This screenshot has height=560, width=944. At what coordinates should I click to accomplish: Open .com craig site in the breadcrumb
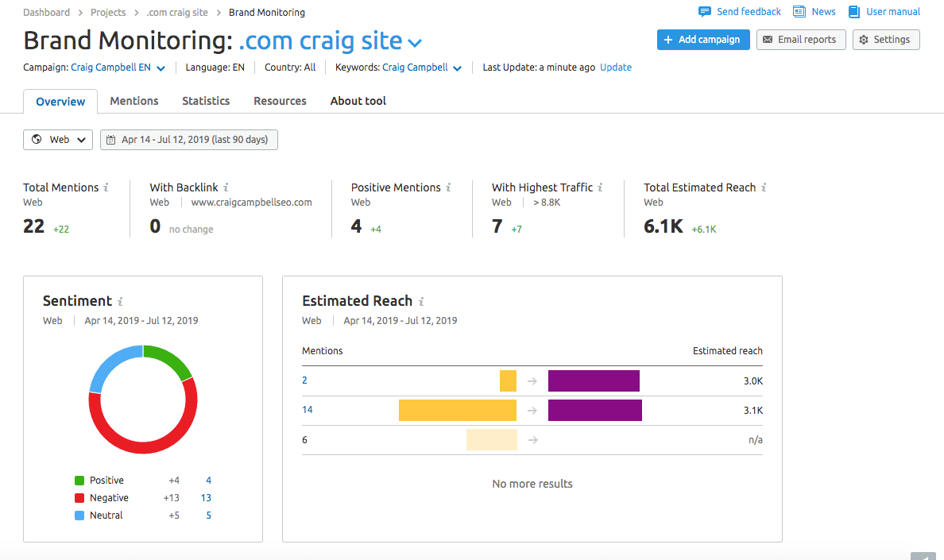pos(177,12)
